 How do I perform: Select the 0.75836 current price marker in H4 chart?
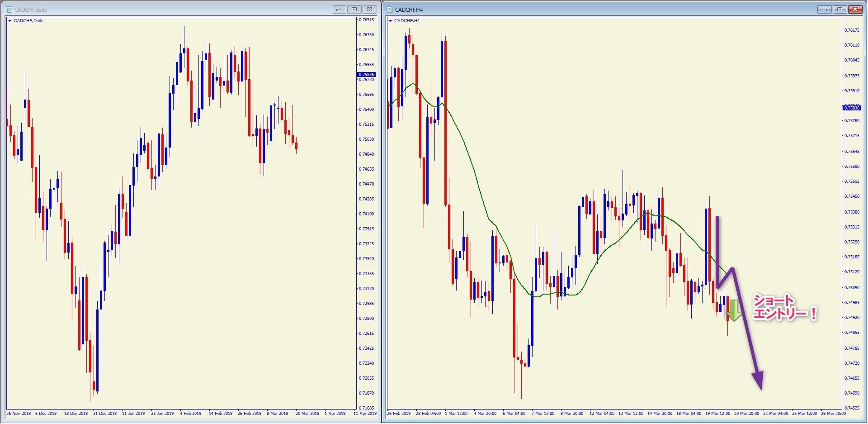click(x=852, y=108)
